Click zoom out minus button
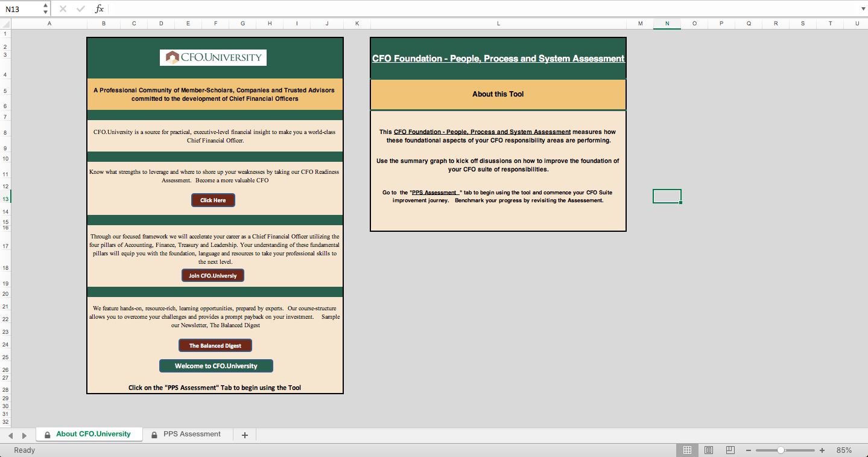 point(748,450)
